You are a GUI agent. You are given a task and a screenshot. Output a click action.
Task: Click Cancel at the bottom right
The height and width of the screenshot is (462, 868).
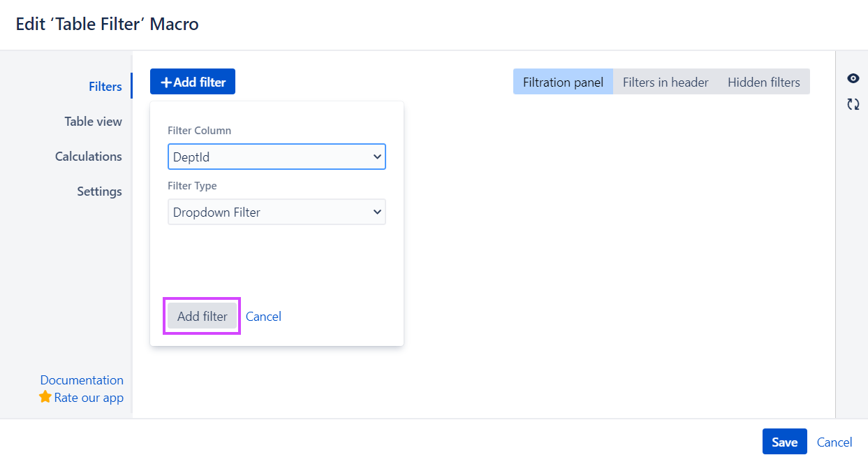(834, 442)
